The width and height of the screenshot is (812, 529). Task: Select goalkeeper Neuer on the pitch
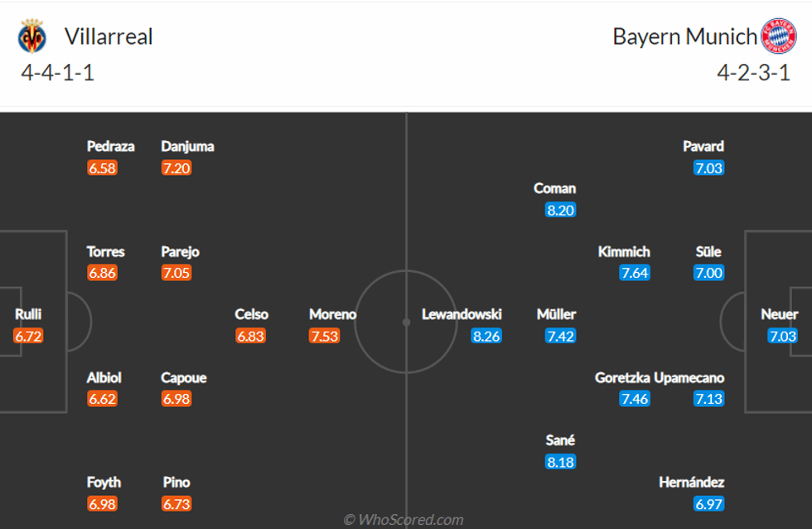[780, 315]
